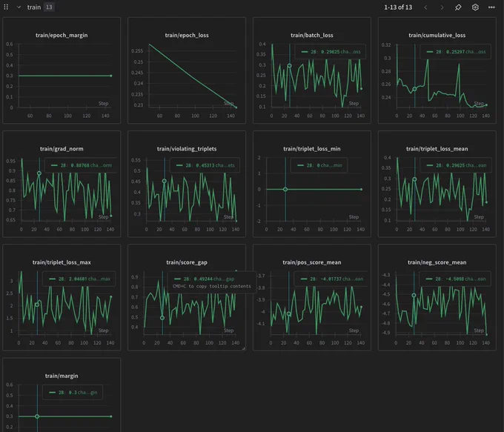Select the train/triplet_loss_mean chart title

tap(437, 148)
